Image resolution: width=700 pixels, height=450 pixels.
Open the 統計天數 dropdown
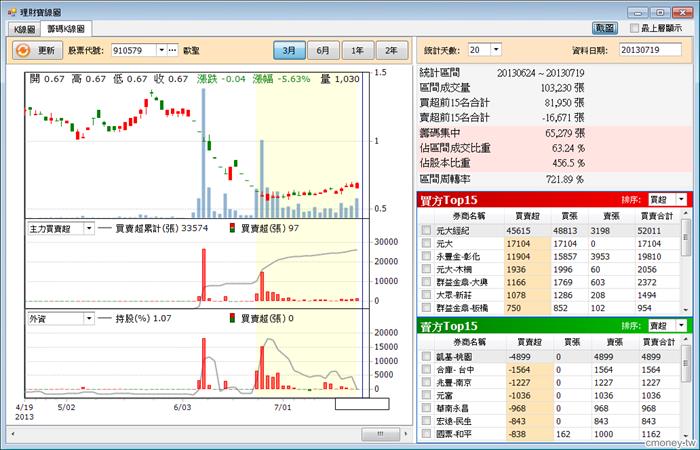[x=496, y=50]
